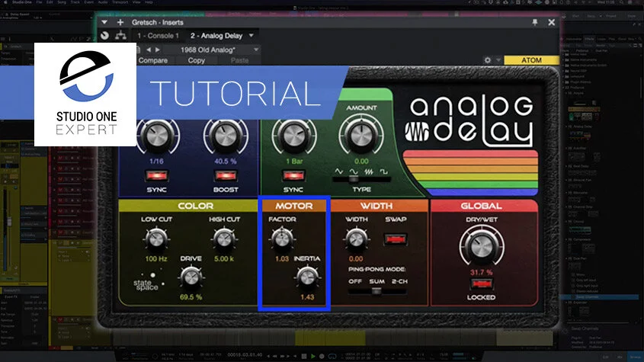Image resolution: width=644 pixels, height=362 pixels.
Task: Click the Compare button
Action: [152, 60]
